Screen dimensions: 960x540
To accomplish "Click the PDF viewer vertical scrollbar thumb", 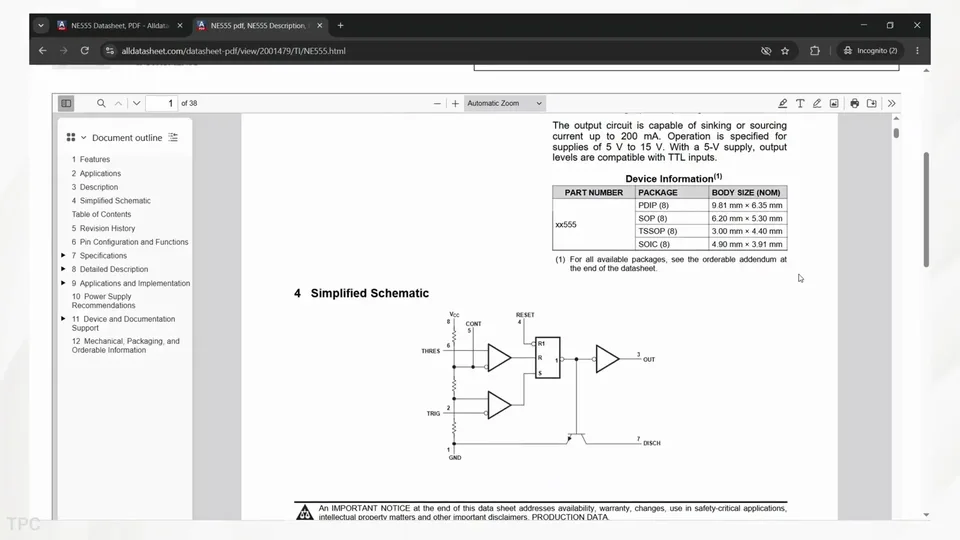I will coord(896,133).
